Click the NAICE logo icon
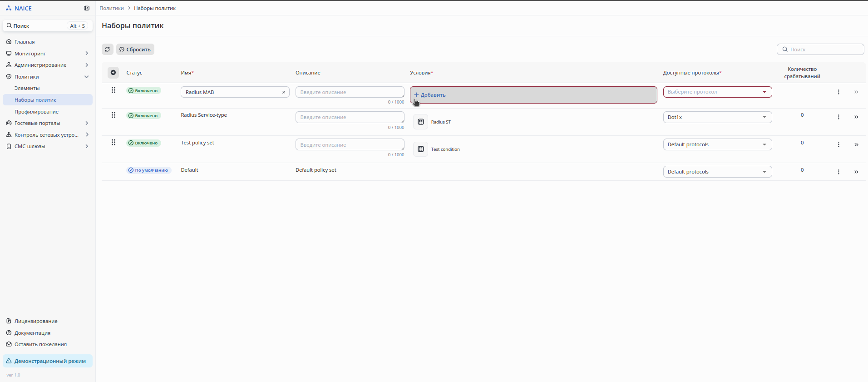This screenshot has width=868, height=382. 9,8
